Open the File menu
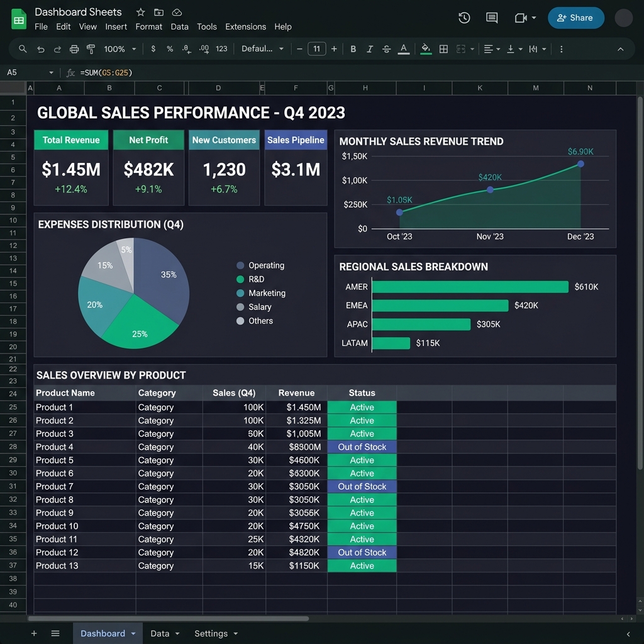The image size is (644, 644). pyautogui.click(x=41, y=26)
